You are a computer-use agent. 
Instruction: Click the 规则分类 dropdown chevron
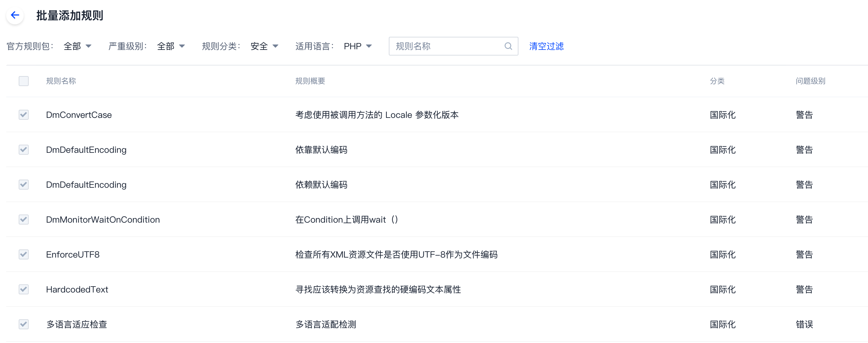click(x=276, y=46)
